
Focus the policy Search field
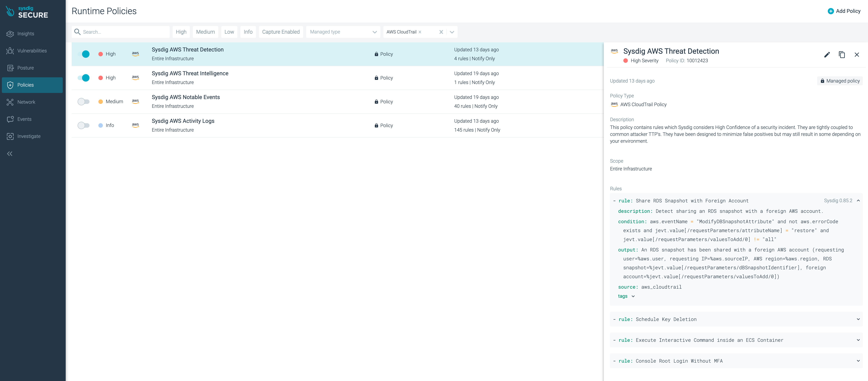pyautogui.click(x=121, y=32)
